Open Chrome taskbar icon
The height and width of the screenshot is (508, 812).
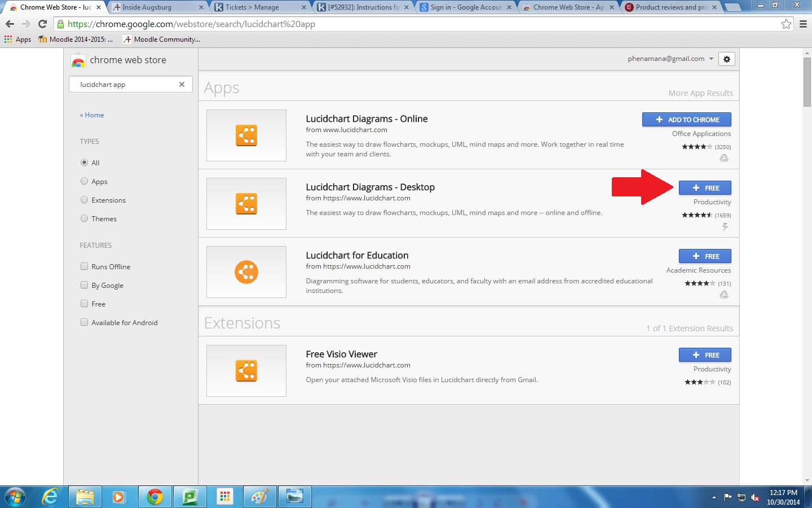(x=155, y=497)
